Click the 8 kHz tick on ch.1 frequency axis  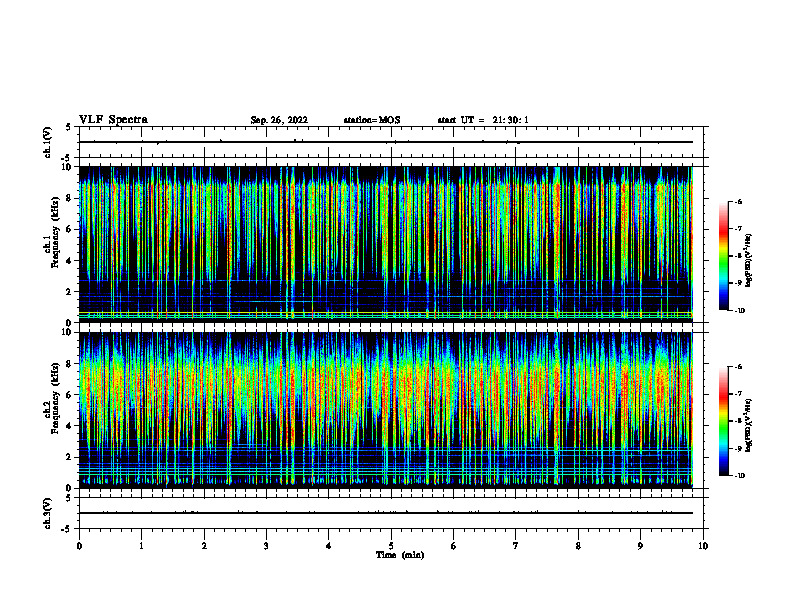pos(70,198)
